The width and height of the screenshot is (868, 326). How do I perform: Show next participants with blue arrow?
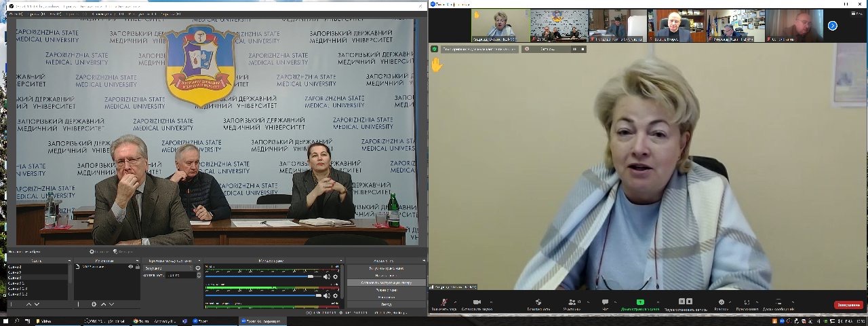point(833,26)
